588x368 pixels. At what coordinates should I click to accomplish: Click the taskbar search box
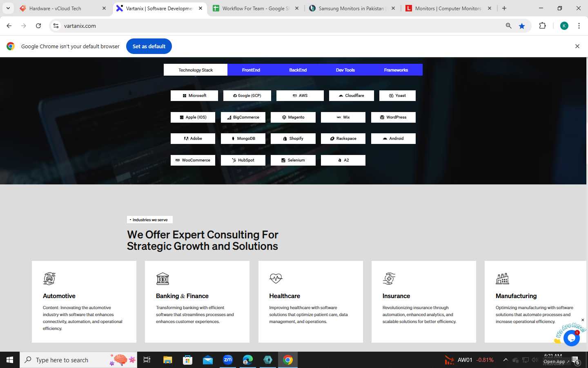pos(78,360)
